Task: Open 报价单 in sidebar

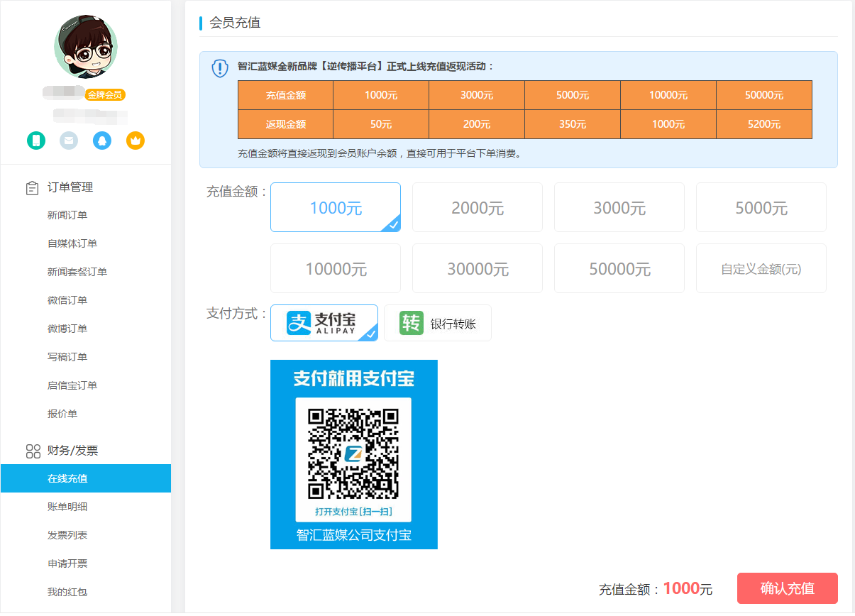Action: pyautogui.click(x=62, y=414)
